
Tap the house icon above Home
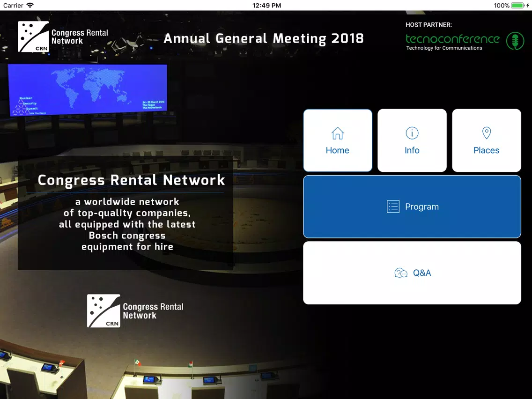[338, 133]
